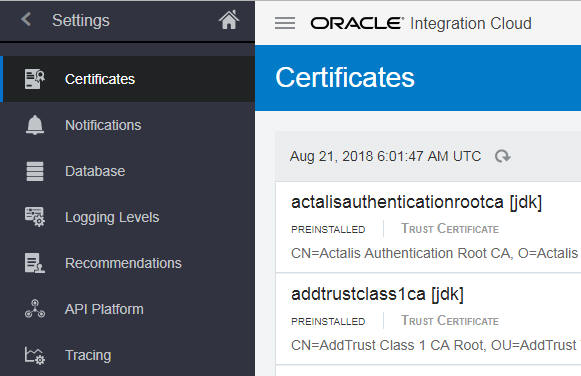Click the Database stack icon
581x376 pixels.
coord(35,171)
